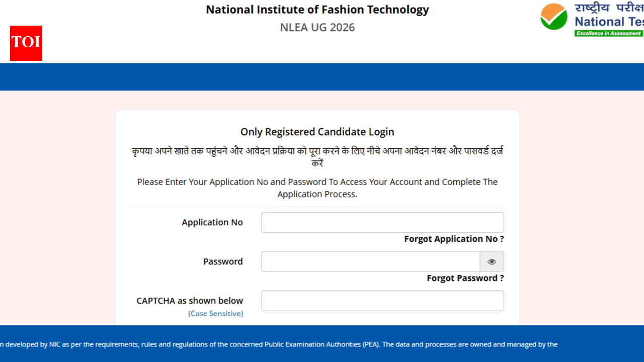Focus the Password input field
644x362 pixels.
(370, 261)
